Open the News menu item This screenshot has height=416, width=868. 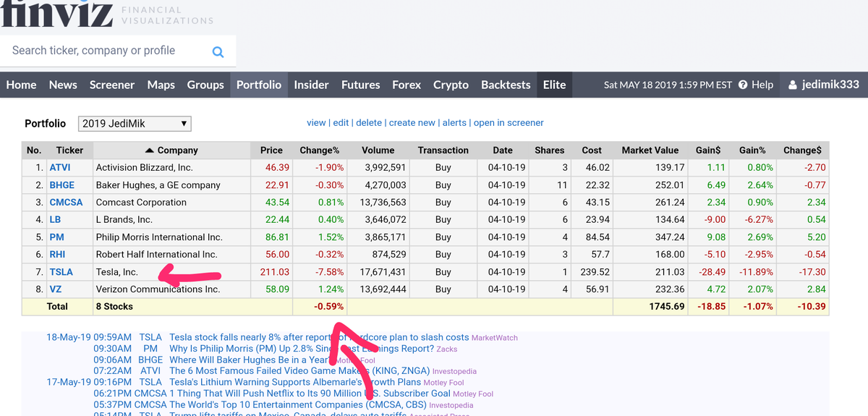pyautogui.click(x=63, y=85)
